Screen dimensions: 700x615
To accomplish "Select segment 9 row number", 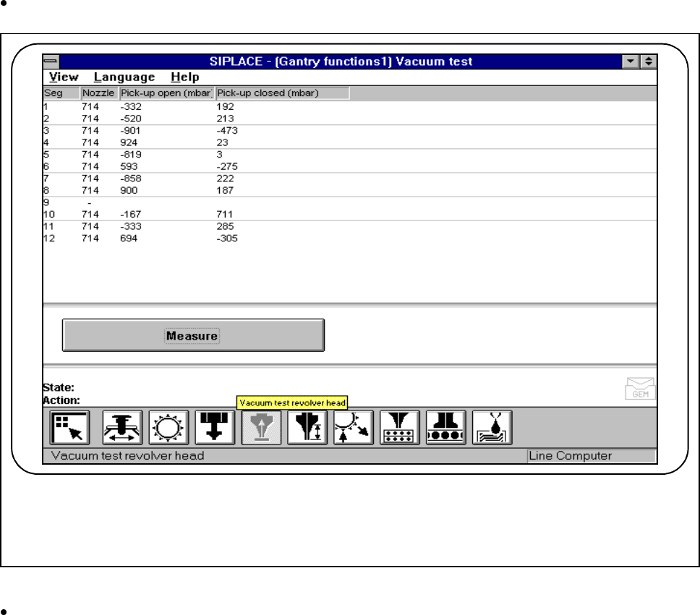I will (x=46, y=202).
